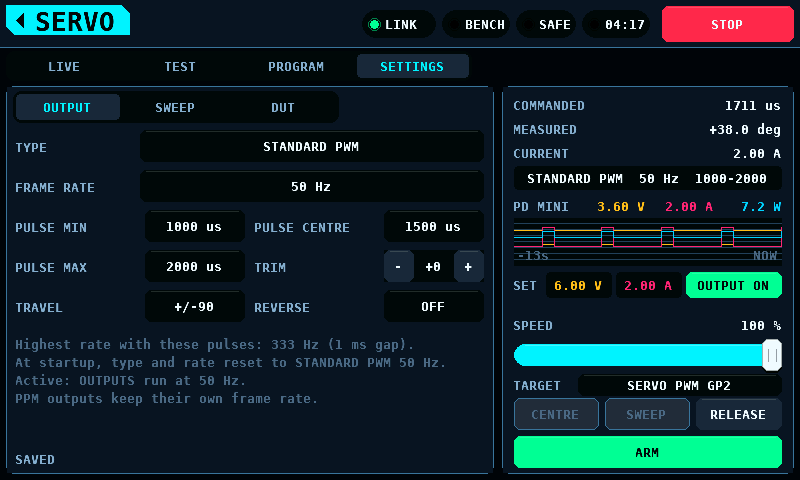Image resolution: width=800 pixels, height=480 pixels.
Task: Click the SWEEP action button under TARGET
Action: (646, 415)
